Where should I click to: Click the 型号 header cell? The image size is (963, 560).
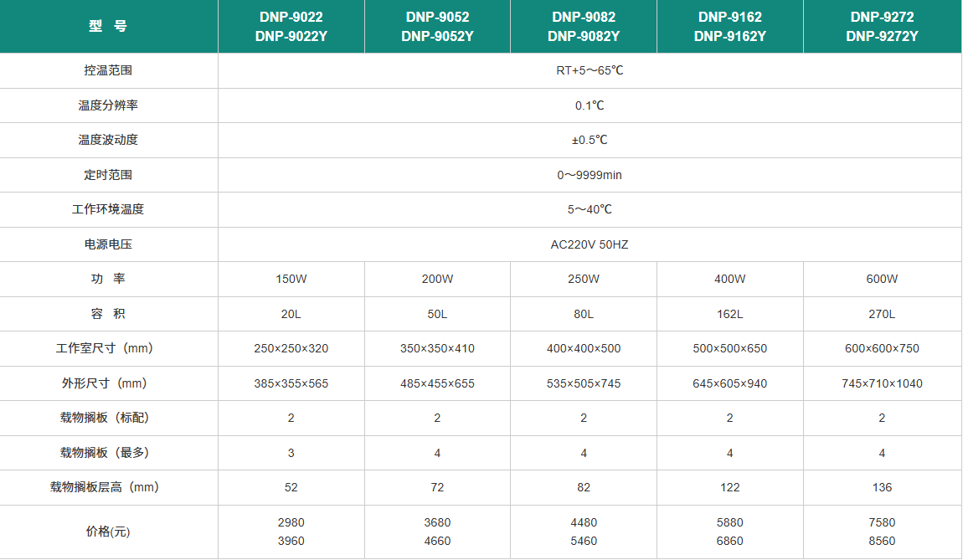(108, 26)
